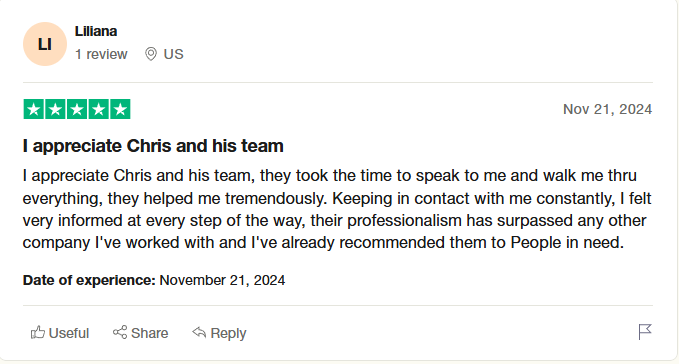Click the first green rating star

34,109
